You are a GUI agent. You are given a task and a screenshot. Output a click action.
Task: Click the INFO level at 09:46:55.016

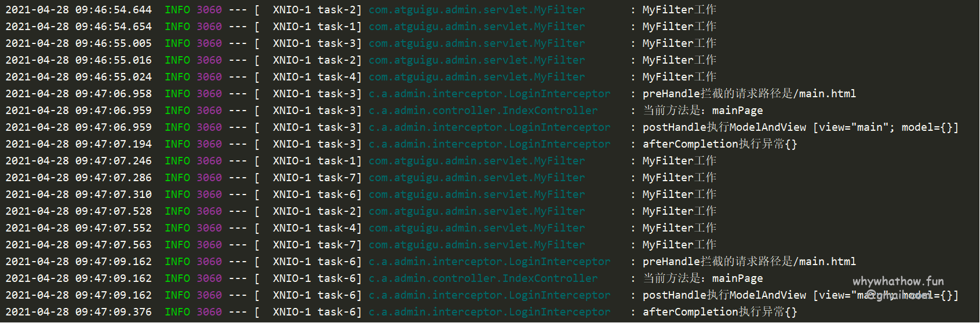coord(177,60)
